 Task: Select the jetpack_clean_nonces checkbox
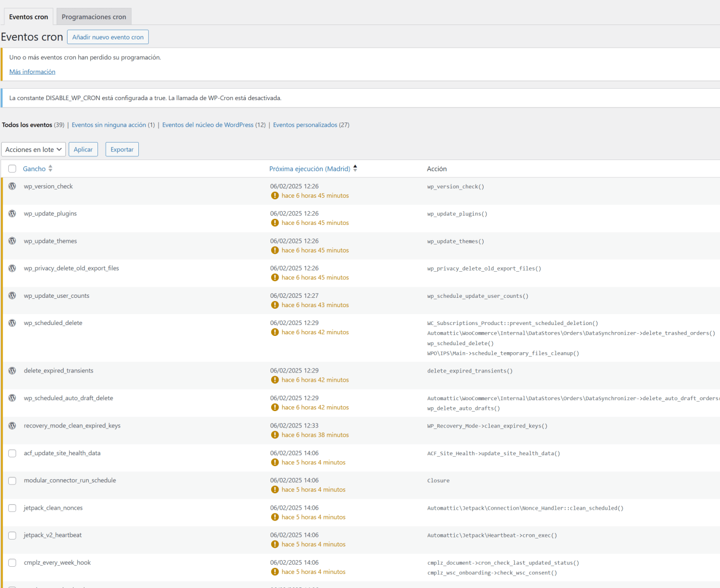[12, 508]
